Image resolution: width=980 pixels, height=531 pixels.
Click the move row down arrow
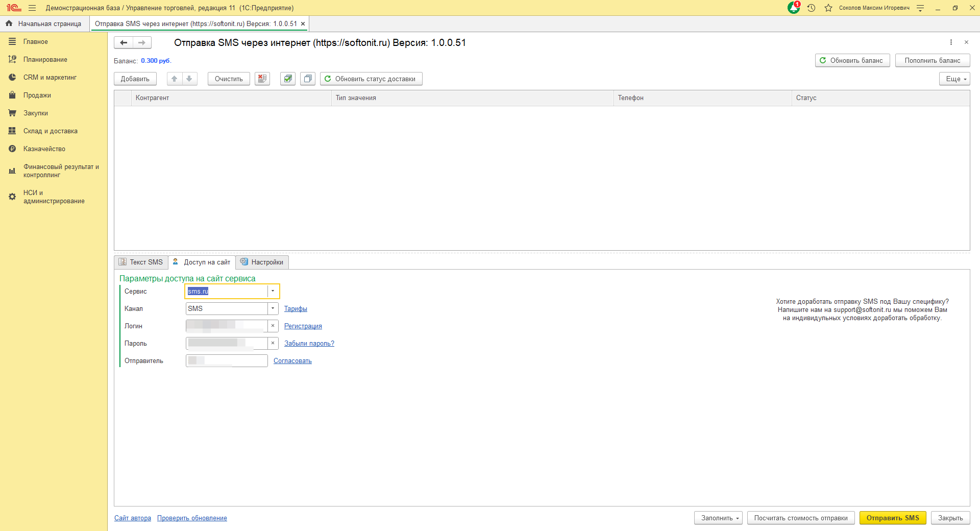pos(189,79)
